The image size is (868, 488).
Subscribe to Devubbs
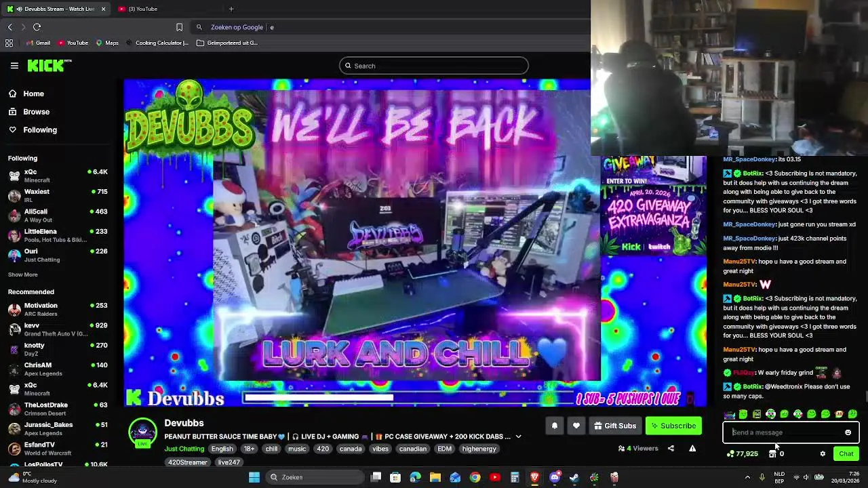coord(673,426)
